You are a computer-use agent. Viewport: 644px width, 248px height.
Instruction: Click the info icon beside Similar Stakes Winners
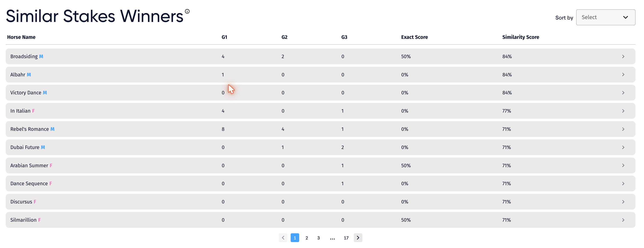click(x=187, y=11)
